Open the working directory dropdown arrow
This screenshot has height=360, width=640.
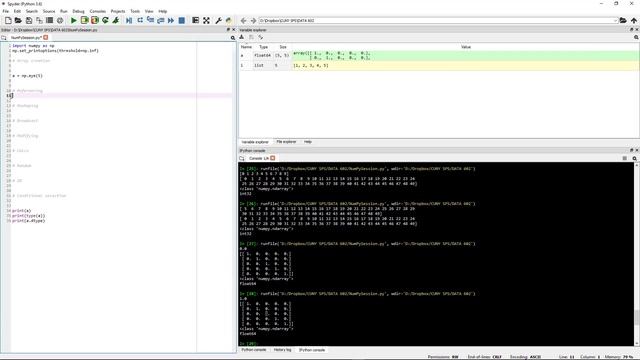[615, 20]
